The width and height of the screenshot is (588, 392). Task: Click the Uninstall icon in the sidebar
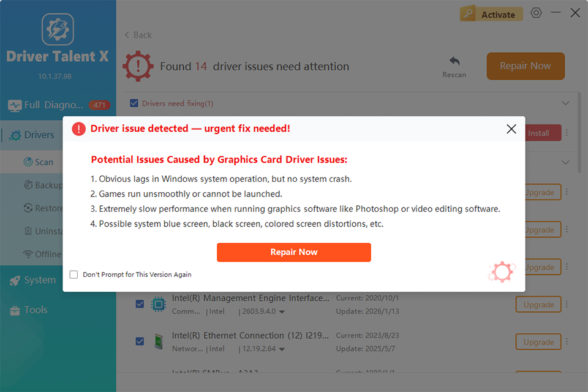click(28, 231)
